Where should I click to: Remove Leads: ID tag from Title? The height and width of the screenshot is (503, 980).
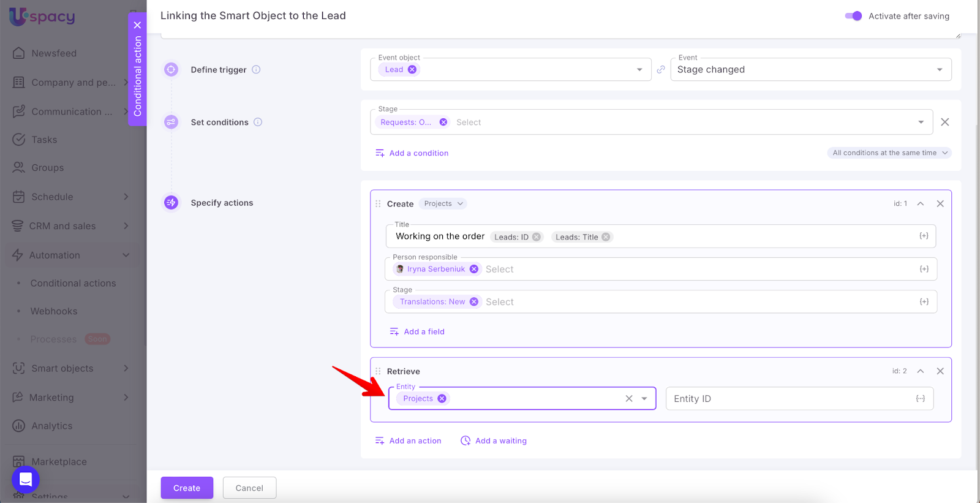[x=537, y=237]
